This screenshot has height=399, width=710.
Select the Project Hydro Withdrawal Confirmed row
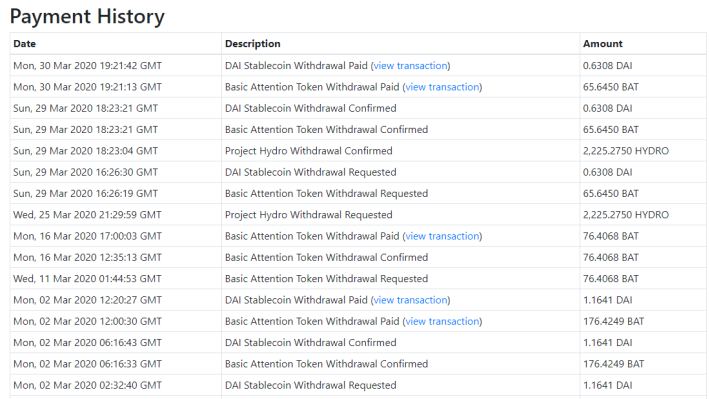pos(358,151)
